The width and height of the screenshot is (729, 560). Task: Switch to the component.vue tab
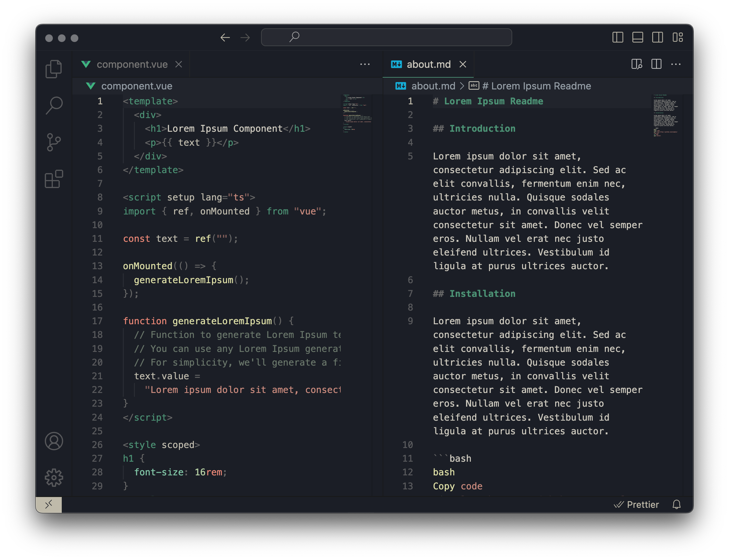coord(132,64)
